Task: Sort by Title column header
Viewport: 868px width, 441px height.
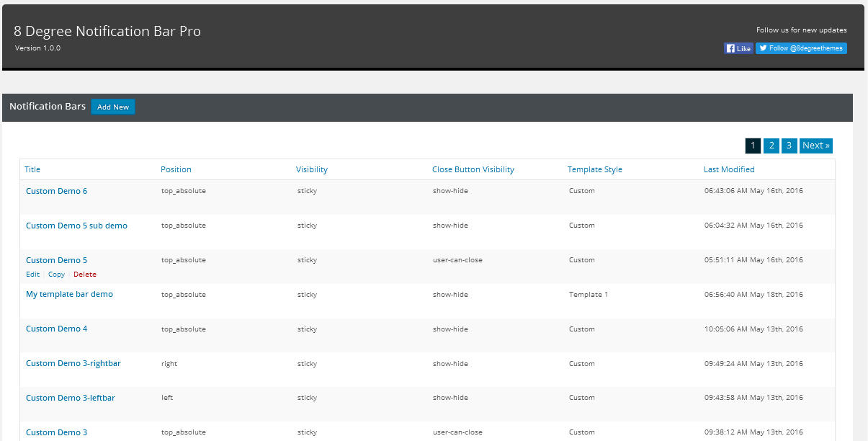Action: pos(32,169)
